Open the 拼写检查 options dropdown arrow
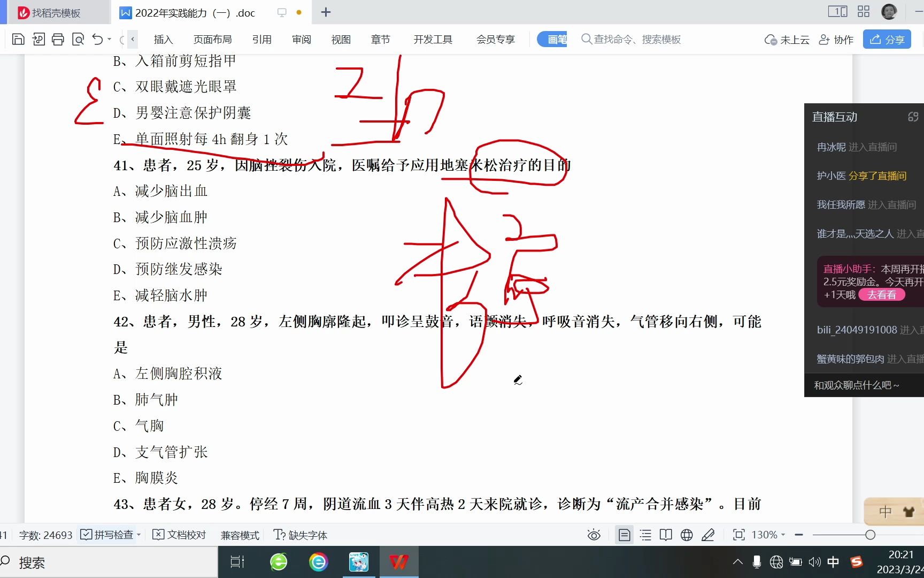The height and width of the screenshot is (578, 924). (x=138, y=535)
